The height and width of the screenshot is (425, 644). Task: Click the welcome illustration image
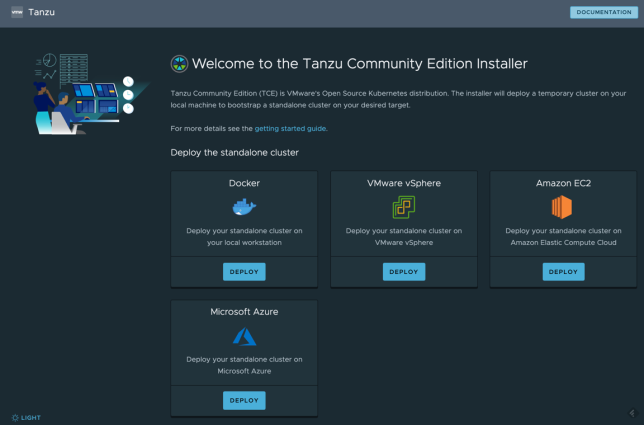[x=90, y=94]
